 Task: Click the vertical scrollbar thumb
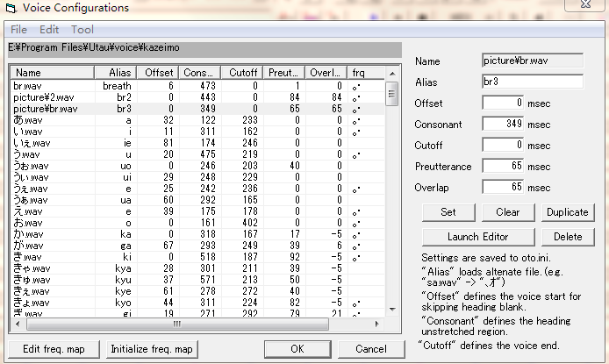tap(392, 94)
